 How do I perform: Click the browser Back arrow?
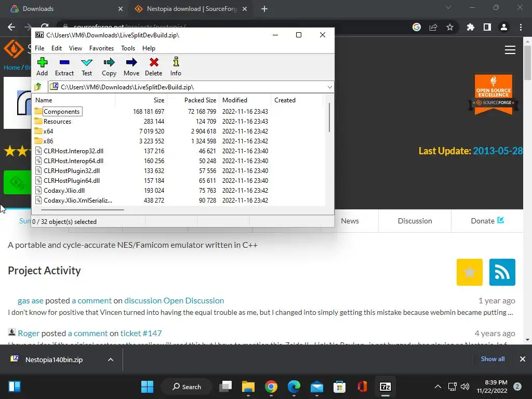11,27
